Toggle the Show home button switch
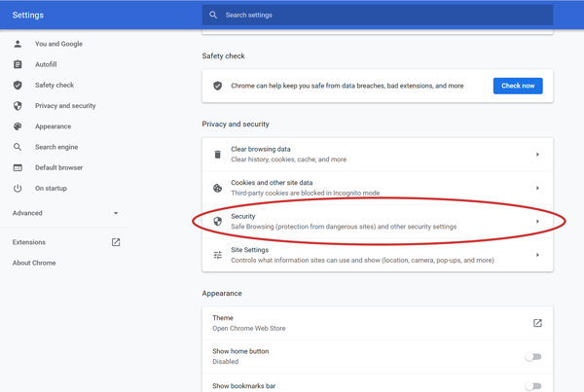The image size is (584, 392). pyautogui.click(x=533, y=357)
